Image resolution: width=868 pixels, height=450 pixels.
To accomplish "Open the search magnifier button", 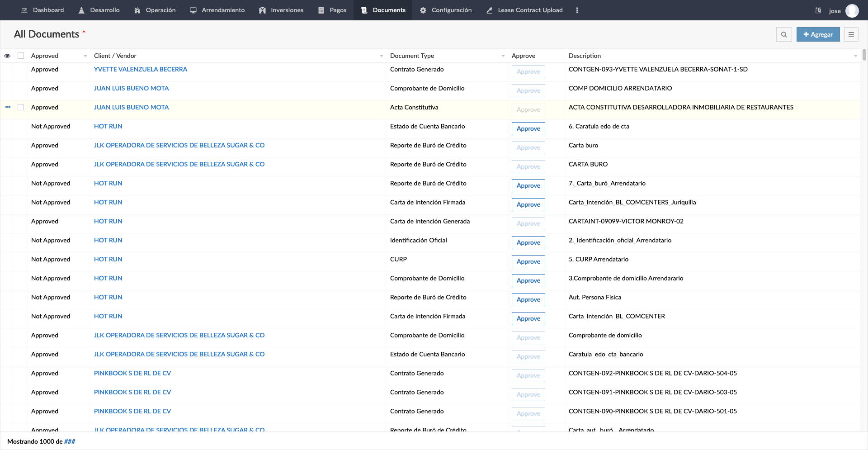I will tap(784, 34).
